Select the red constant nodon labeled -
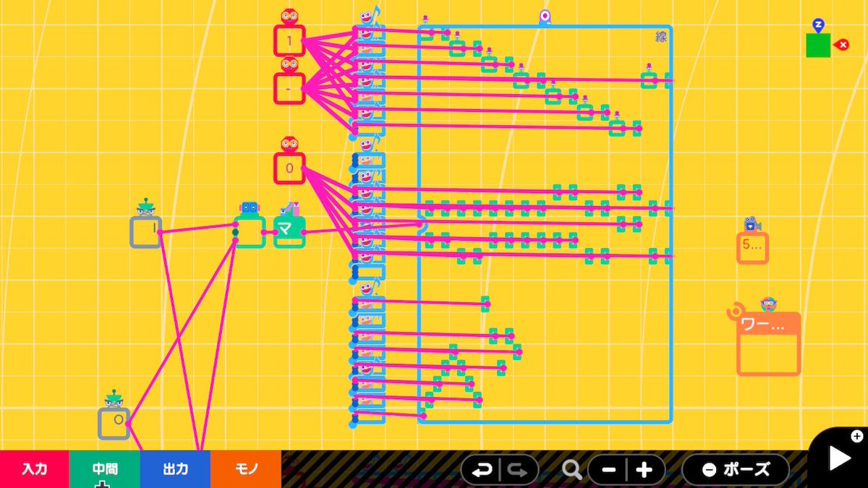Image resolution: width=868 pixels, height=488 pixels. pos(289,89)
